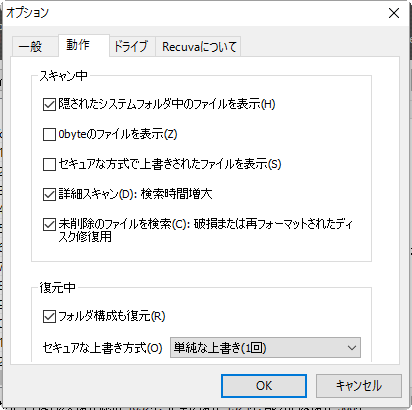Image resolution: width=412 pixels, height=410 pixels.
Task: Open the ドライブ tab
Action: click(x=132, y=47)
